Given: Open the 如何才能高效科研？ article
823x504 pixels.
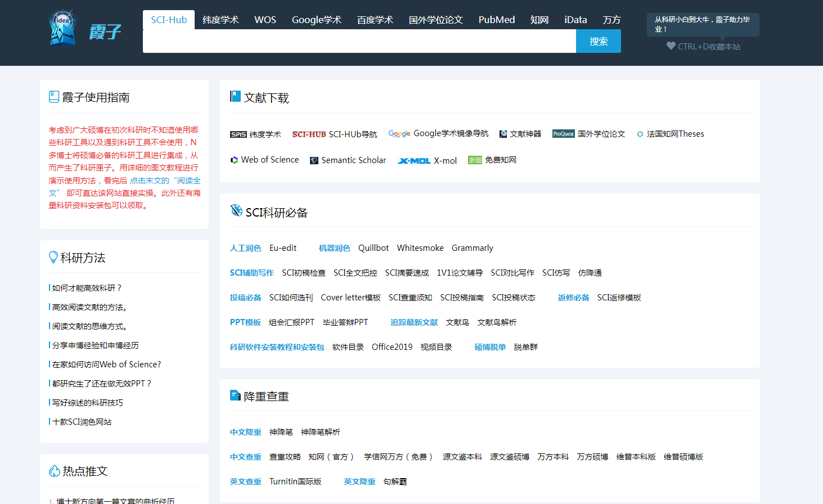Looking at the screenshot, I should pos(87,288).
